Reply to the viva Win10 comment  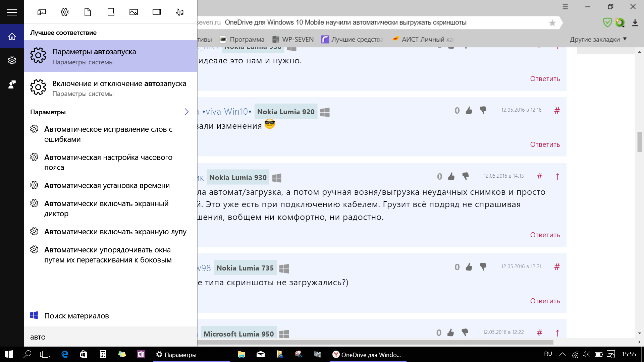click(545, 144)
